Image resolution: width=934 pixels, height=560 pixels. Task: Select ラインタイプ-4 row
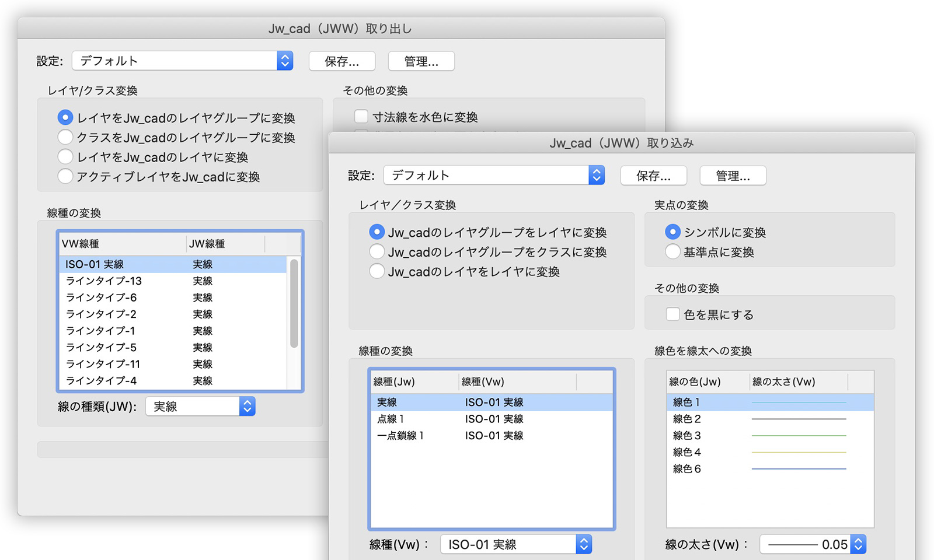tap(173, 380)
